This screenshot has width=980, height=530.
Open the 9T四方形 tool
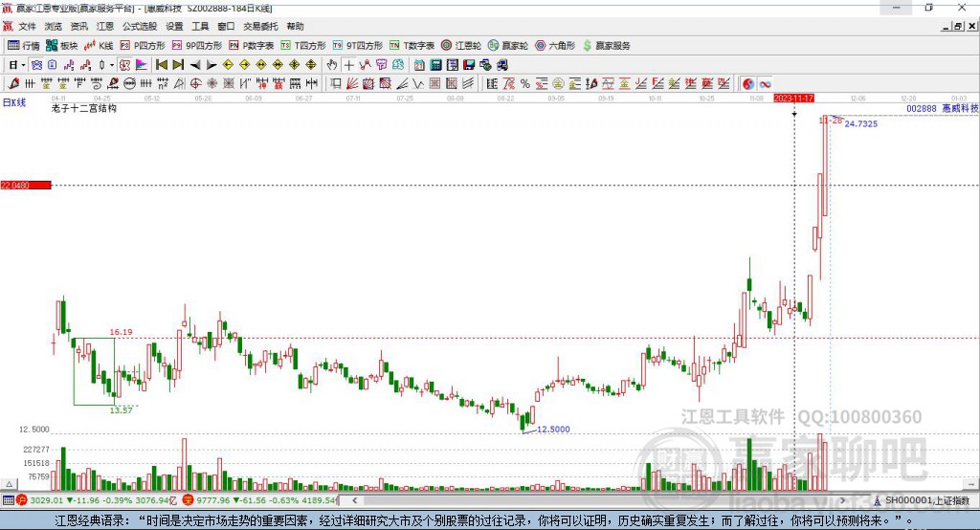tap(358, 46)
